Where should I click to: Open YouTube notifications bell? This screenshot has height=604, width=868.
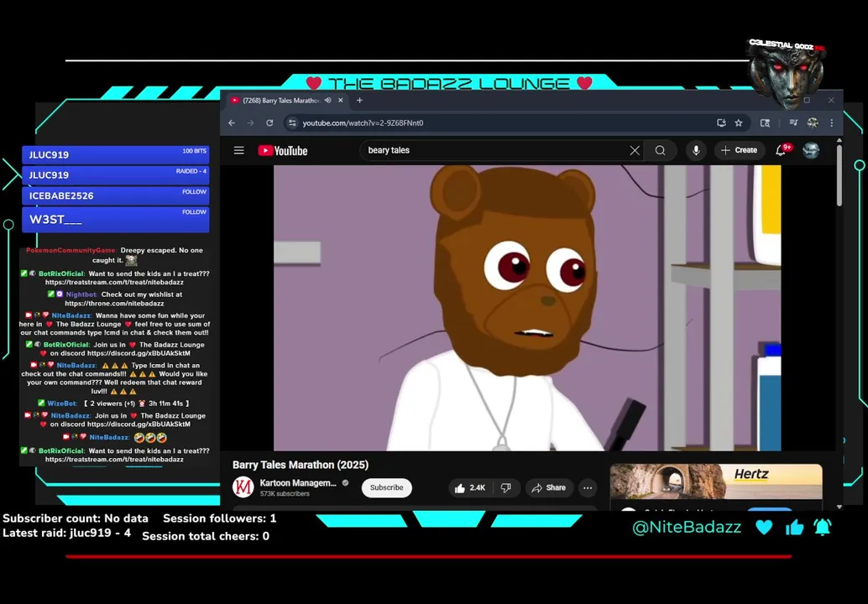pos(781,150)
